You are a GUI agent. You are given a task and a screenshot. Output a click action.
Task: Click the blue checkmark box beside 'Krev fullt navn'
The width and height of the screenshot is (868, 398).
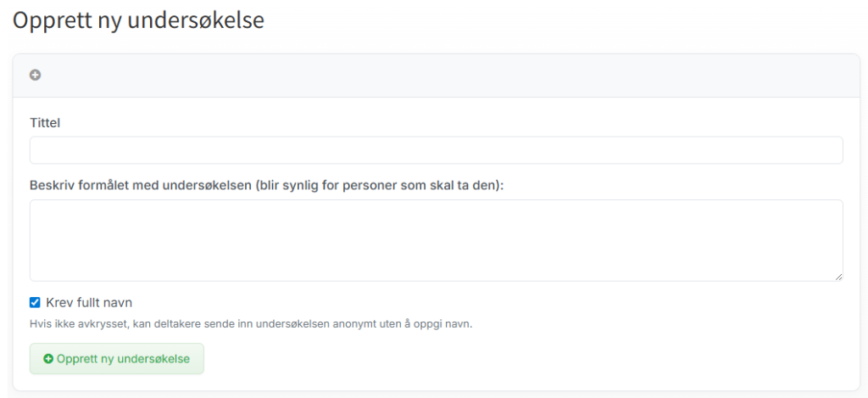35,302
